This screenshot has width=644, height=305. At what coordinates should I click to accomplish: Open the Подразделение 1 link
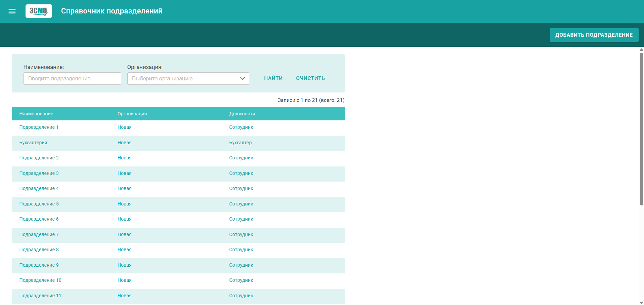tap(39, 127)
